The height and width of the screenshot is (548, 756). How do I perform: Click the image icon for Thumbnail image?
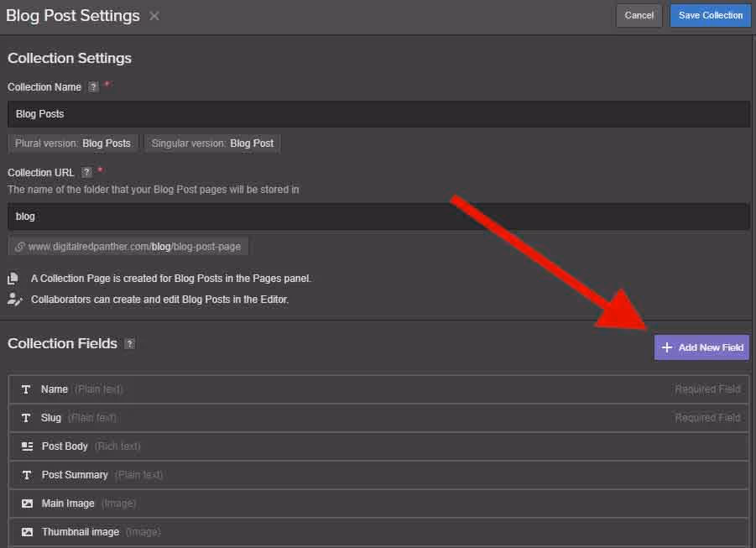26,531
